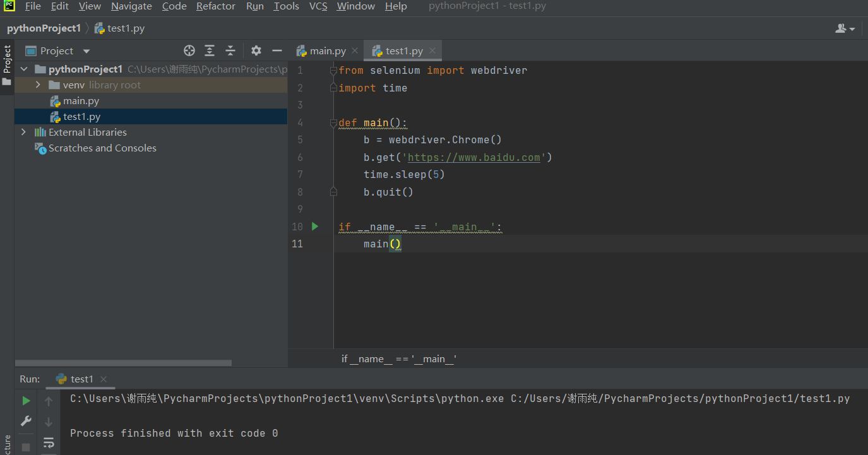Image resolution: width=868 pixels, height=455 pixels.
Task: Open Project panel gear options
Action: pos(256,50)
